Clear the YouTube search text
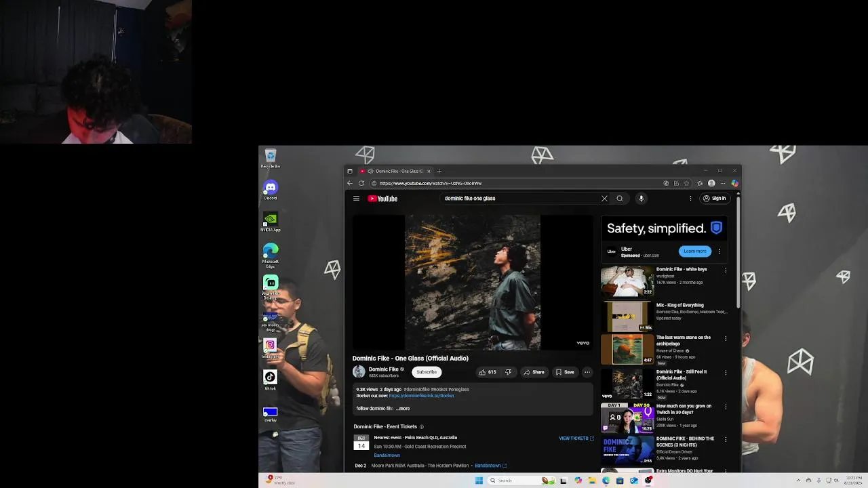Image resolution: width=868 pixels, height=488 pixels. pyautogui.click(x=604, y=199)
